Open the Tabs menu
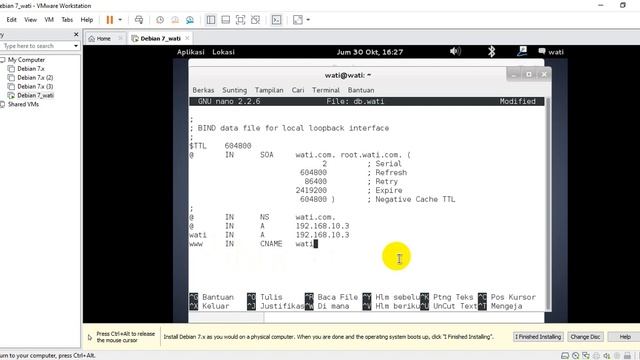This screenshot has height=360, width=640. pyautogui.click(x=67, y=20)
